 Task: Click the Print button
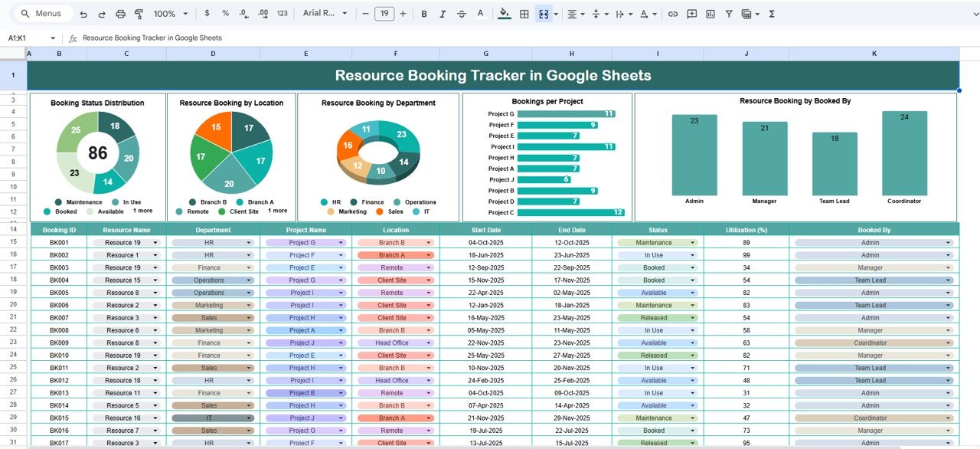(x=121, y=14)
